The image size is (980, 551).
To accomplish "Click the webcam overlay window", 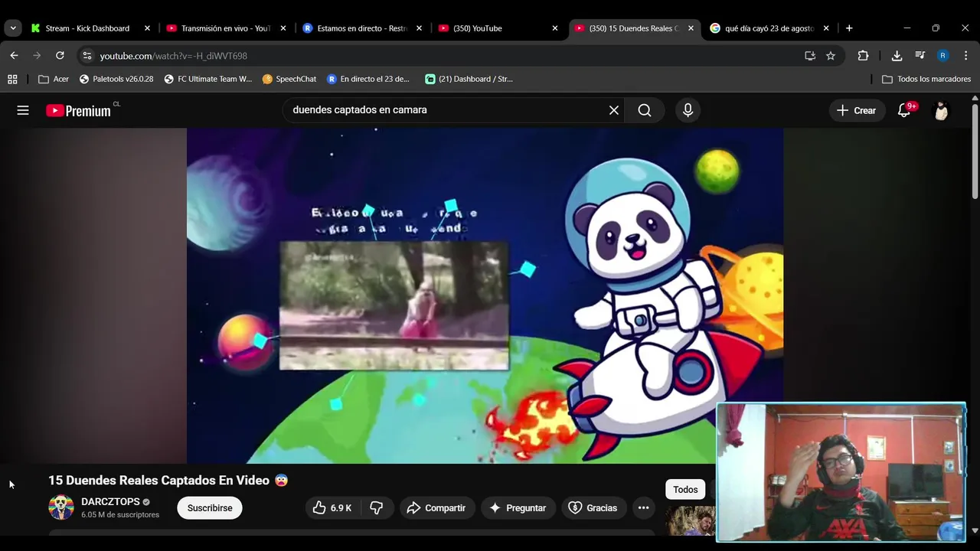I will pyautogui.click(x=841, y=472).
